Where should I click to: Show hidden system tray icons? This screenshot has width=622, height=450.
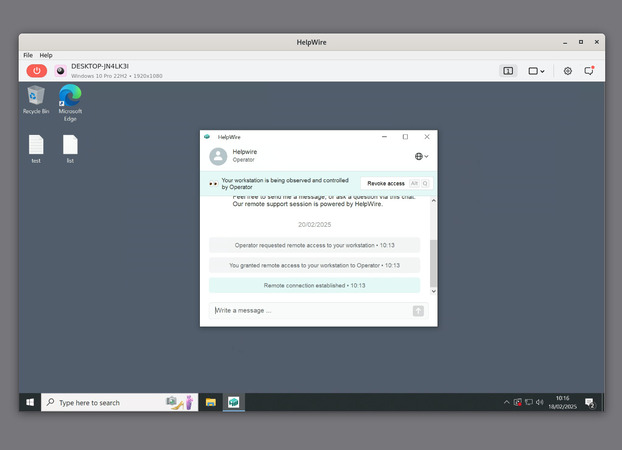click(x=507, y=402)
